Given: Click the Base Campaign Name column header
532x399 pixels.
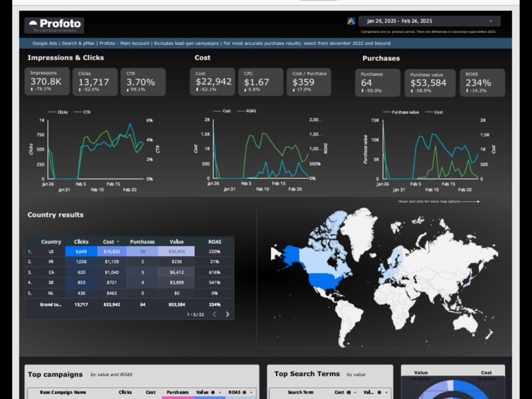Looking at the screenshot, I should [x=63, y=392].
